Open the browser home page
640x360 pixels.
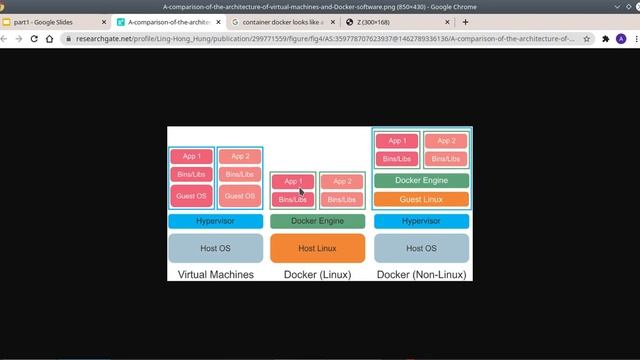coord(49,39)
